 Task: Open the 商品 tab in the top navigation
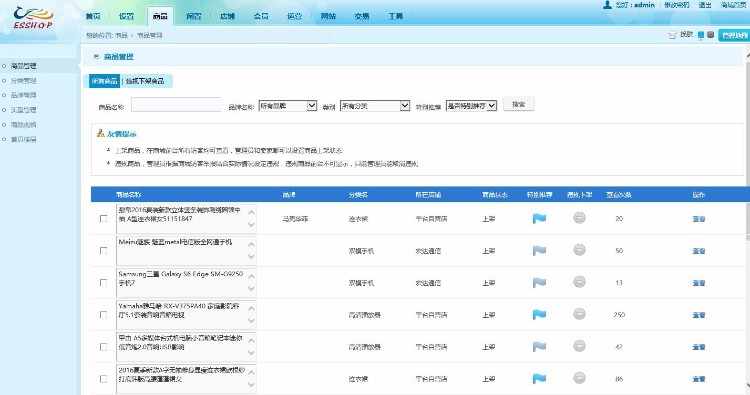tap(160, 16)
